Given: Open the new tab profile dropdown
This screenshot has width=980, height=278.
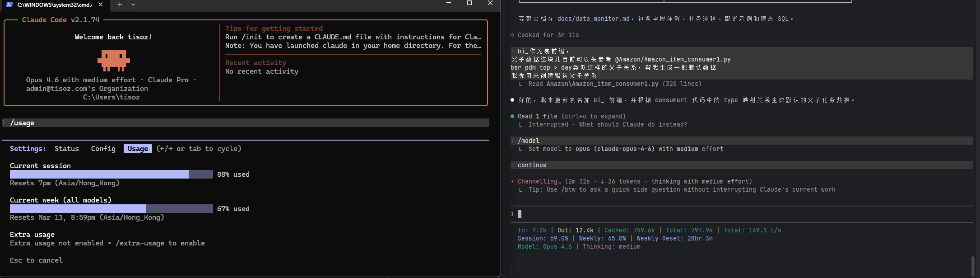Looking at the screenshot, I should point(133,5).
